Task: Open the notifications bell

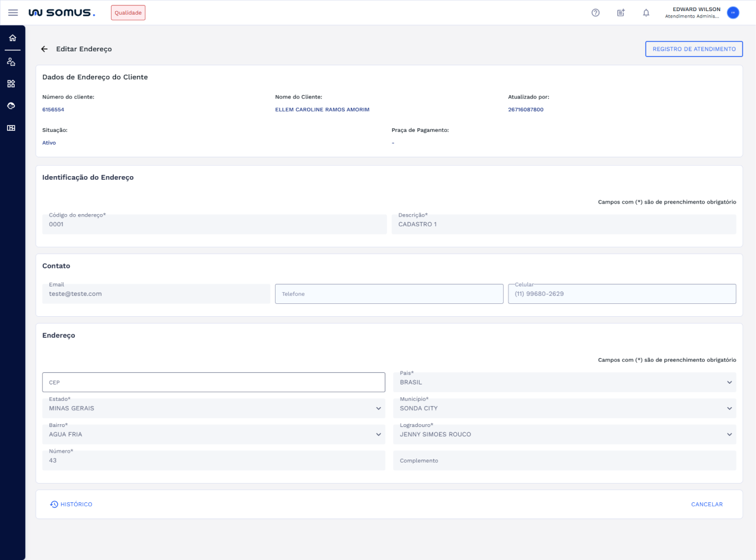Action: pos(646,13)
